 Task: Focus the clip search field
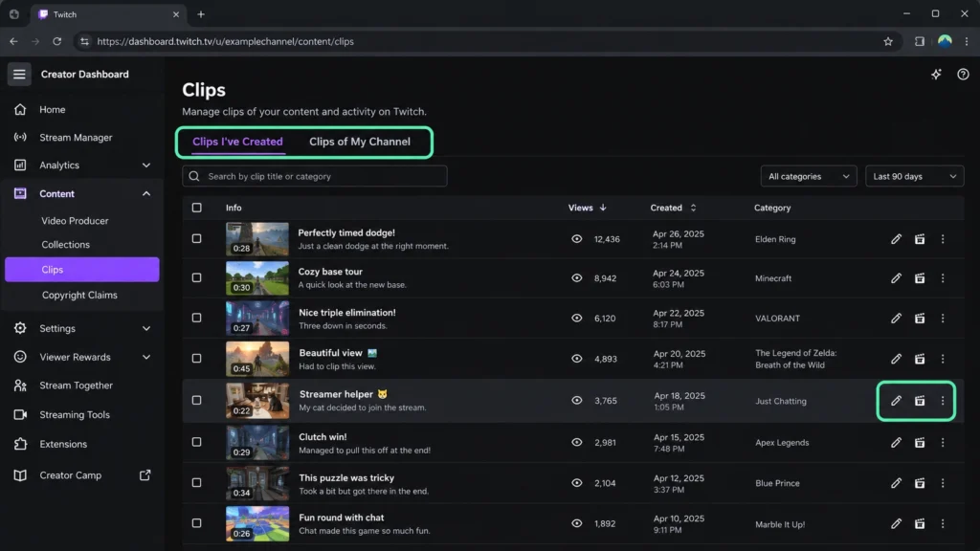click(314, 176)
